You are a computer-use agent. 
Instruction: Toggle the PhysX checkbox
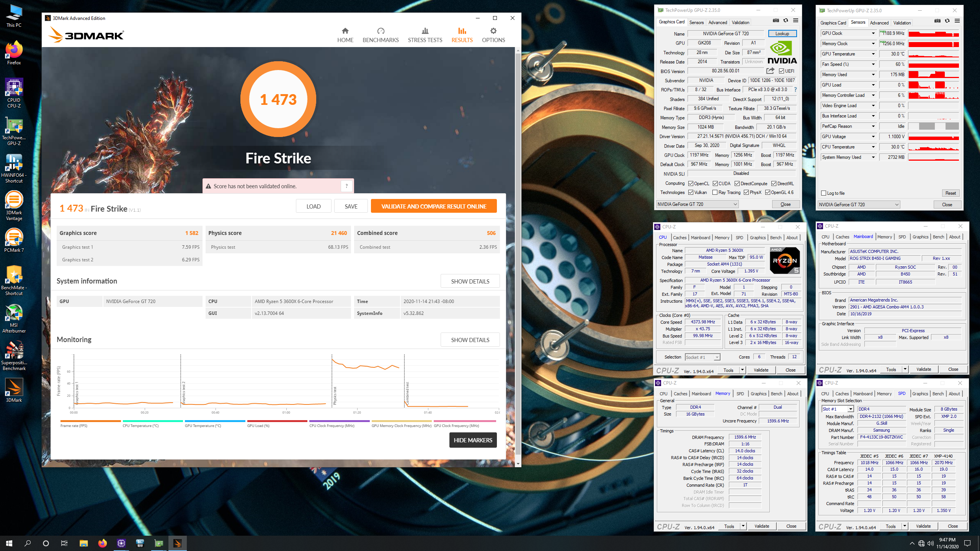point(746,192)
